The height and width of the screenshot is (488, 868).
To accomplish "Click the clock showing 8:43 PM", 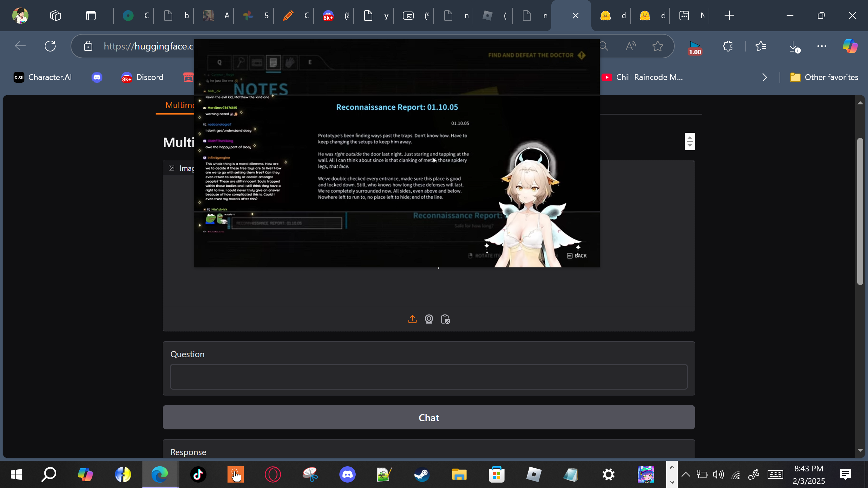I will tap(809, 469).
